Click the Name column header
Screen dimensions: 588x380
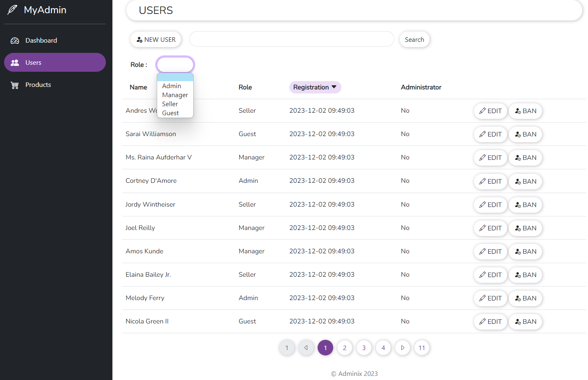click(x=138, y=87)
